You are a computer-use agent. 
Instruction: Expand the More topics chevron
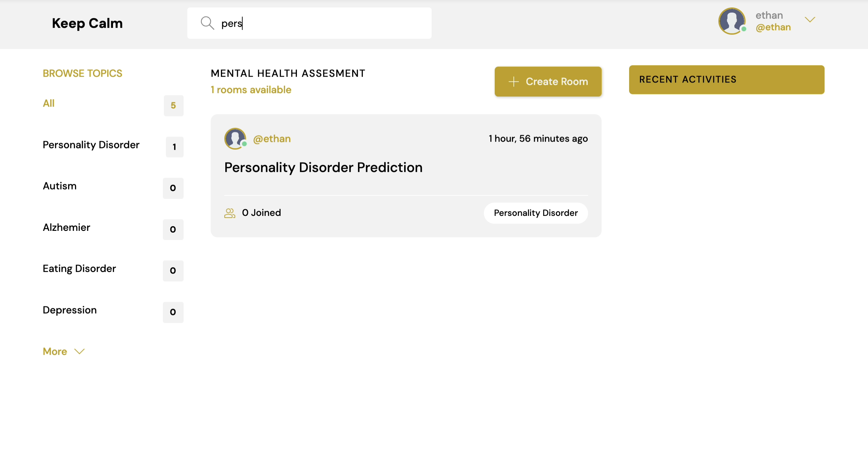[x=79, y=351]
